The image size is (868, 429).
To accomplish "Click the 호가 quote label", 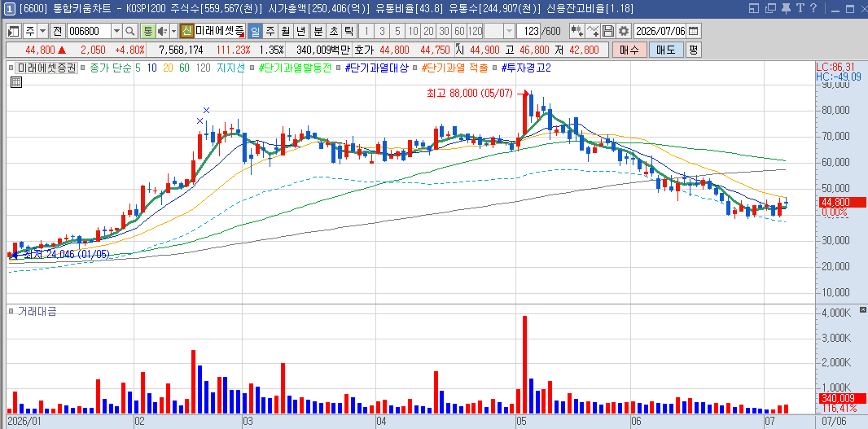I will pos(363,50).
